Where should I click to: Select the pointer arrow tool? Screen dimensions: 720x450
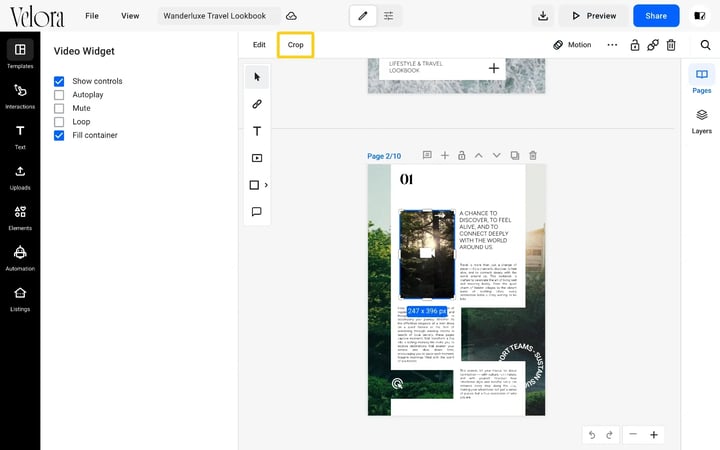coord(257,77)
